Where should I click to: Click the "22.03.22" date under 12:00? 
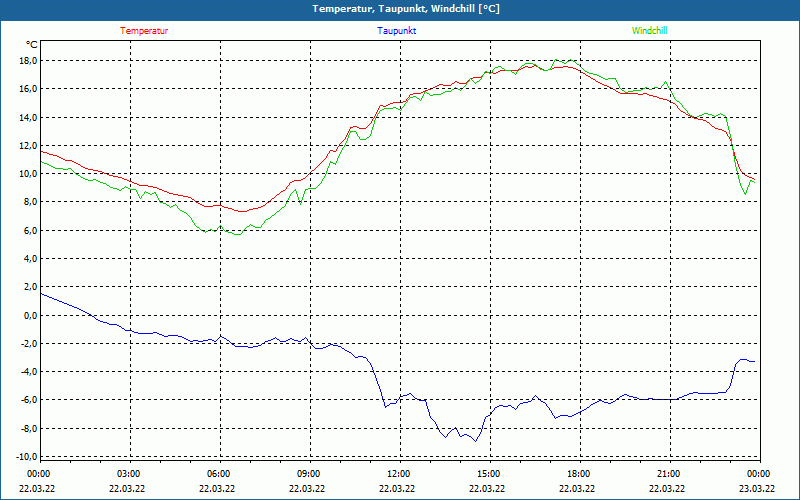coord(397,488)
